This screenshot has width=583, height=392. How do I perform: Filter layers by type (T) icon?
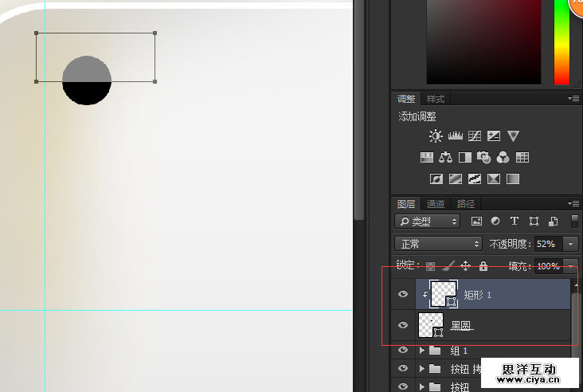pos(515,221)
